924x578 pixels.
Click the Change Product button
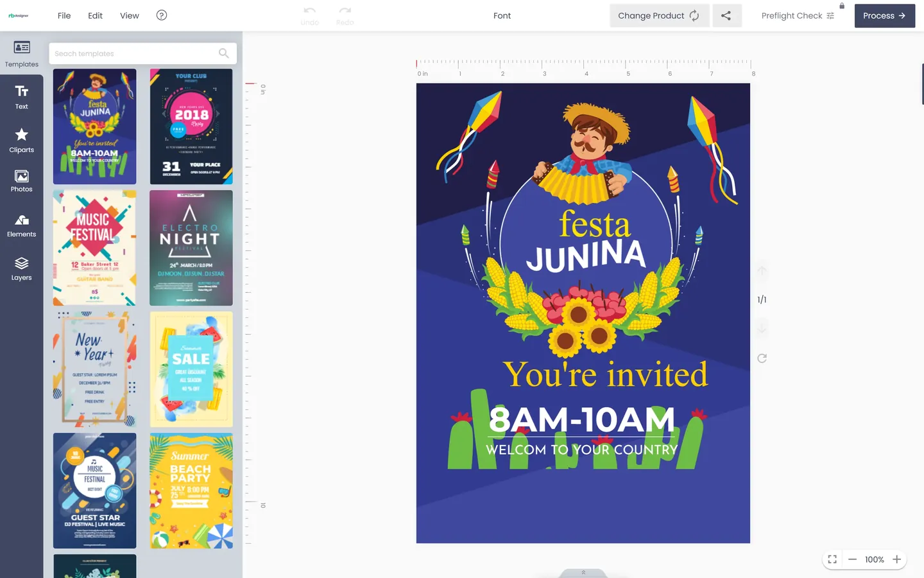[x=660, y=15]
